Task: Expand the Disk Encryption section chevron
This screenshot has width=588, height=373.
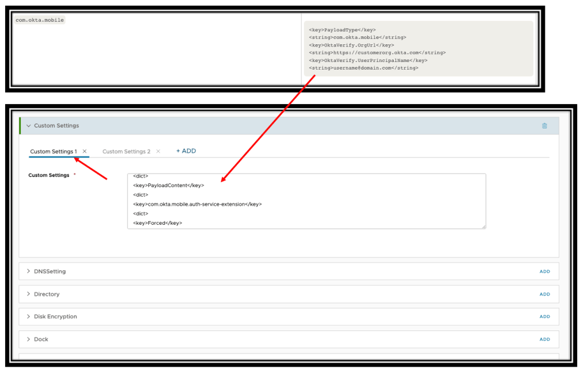Action: tap(29, 317)
